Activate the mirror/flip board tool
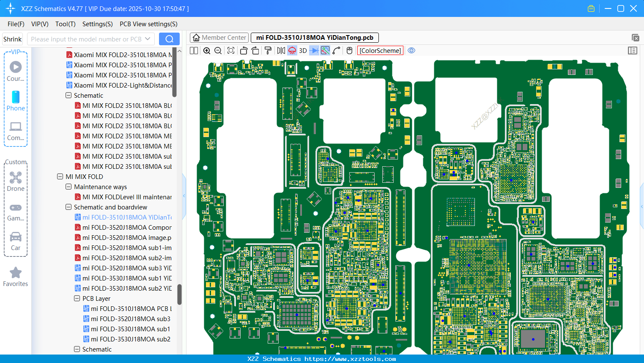 (280, 50)
